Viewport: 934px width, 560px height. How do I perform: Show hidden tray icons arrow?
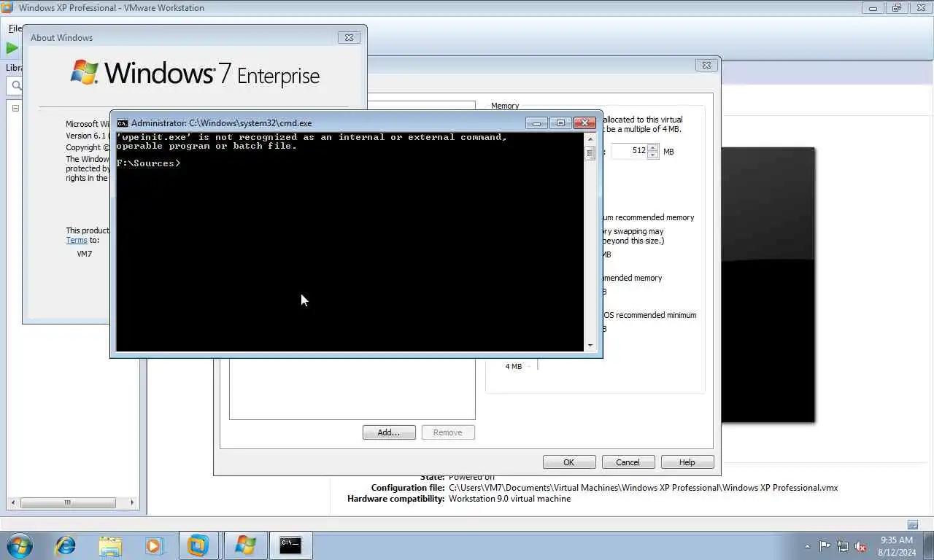point(807,545)
